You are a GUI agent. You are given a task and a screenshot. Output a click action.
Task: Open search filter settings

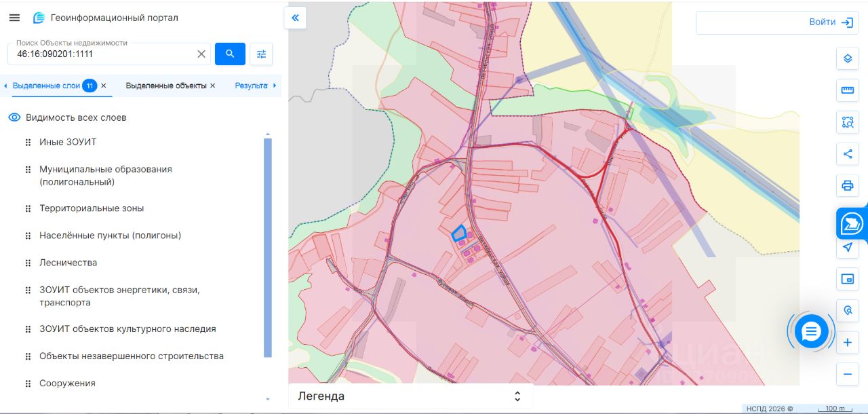(261, 54)
